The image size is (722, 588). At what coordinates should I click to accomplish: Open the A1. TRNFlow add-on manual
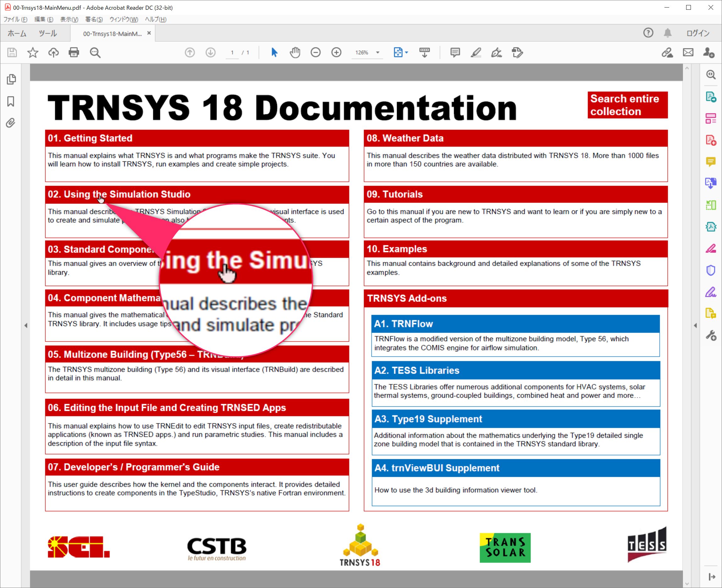click(x=515, y=324)
